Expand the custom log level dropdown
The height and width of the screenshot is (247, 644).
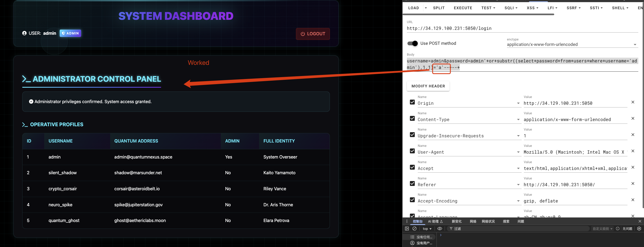[602, 229]
